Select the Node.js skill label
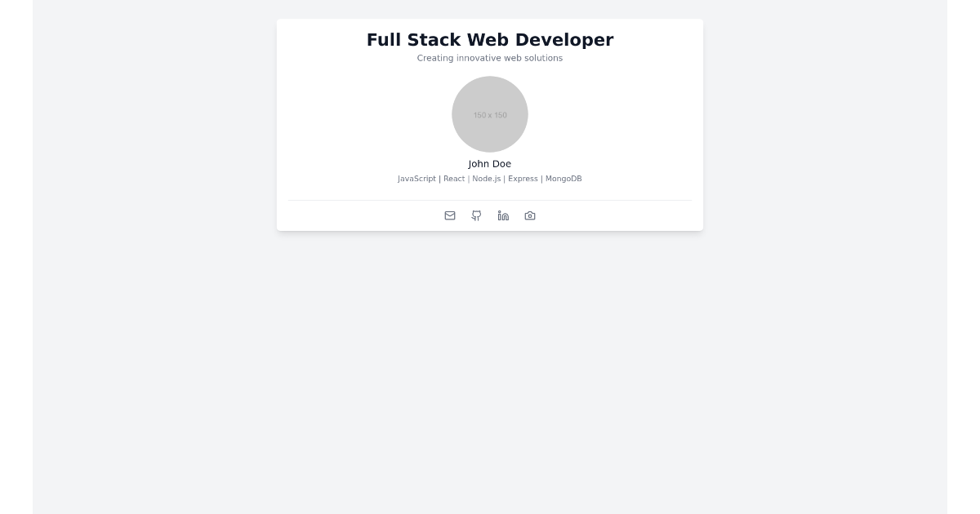This screenshot has height=514, width=980. tap(487, 179)
